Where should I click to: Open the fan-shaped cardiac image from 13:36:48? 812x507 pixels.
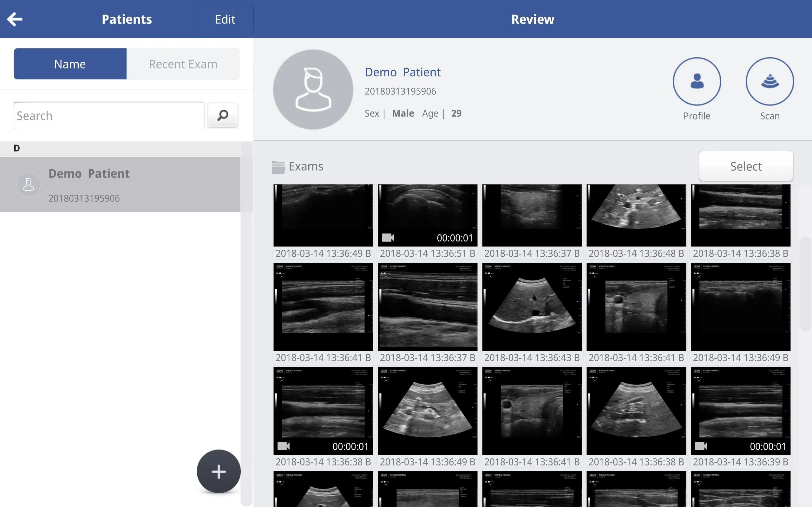(x=636, y=215)
